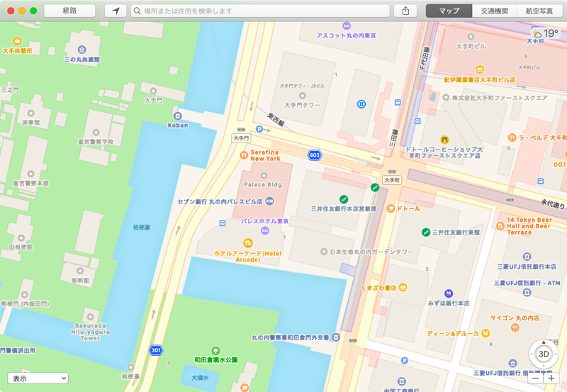
Task: Select the 日本生命丸の内ガーデンタワー marker
Action: click(x=324, y=252)
